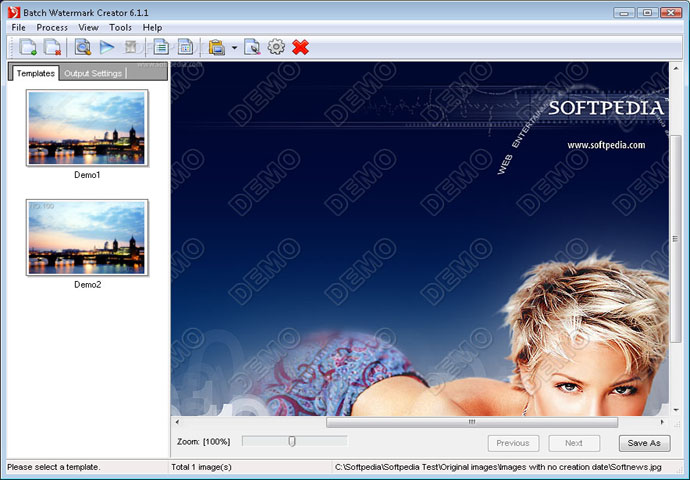Select the Demo2 template thumbnail

click(87, 237)
